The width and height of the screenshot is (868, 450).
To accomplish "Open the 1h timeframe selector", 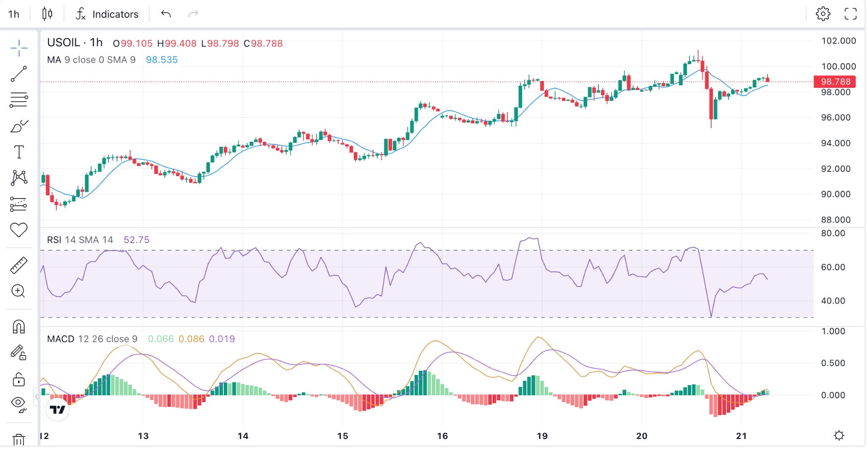I will [x=14, y=14].
